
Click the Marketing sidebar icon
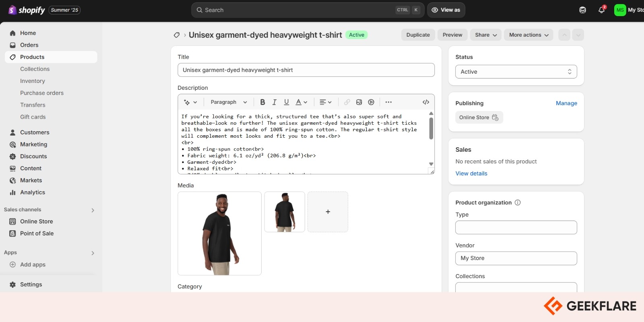[12, 144]
